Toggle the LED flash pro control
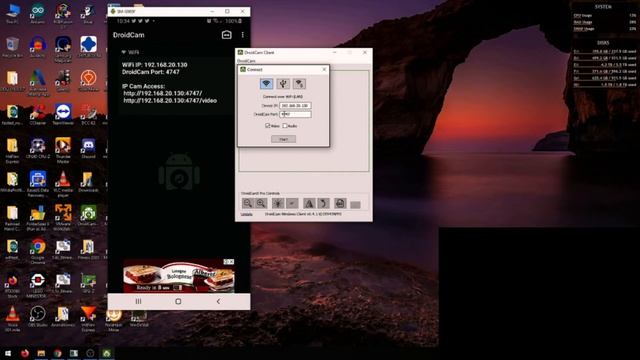640x360 pixels. click(278, 203)
